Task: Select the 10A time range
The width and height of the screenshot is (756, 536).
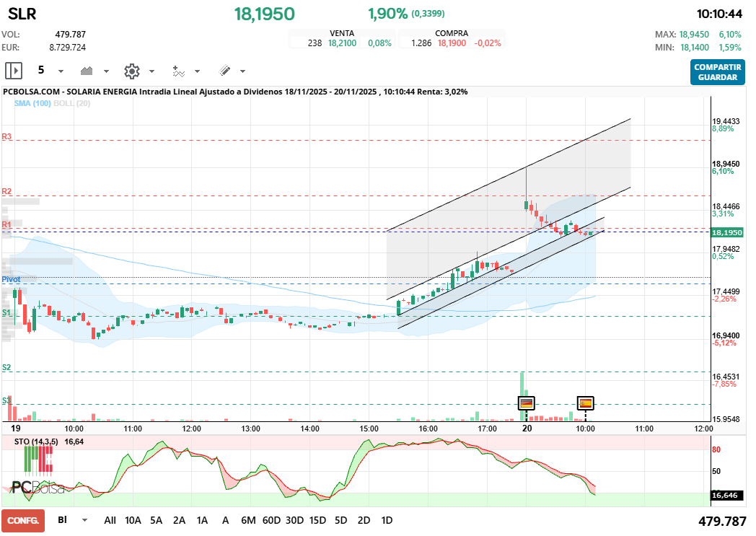Action: coord(133,521)
